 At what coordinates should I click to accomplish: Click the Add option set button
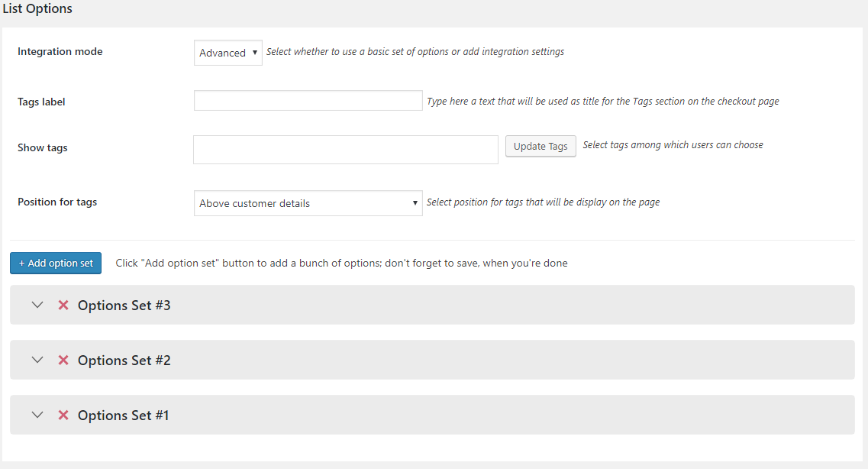[x=56, y=263]
